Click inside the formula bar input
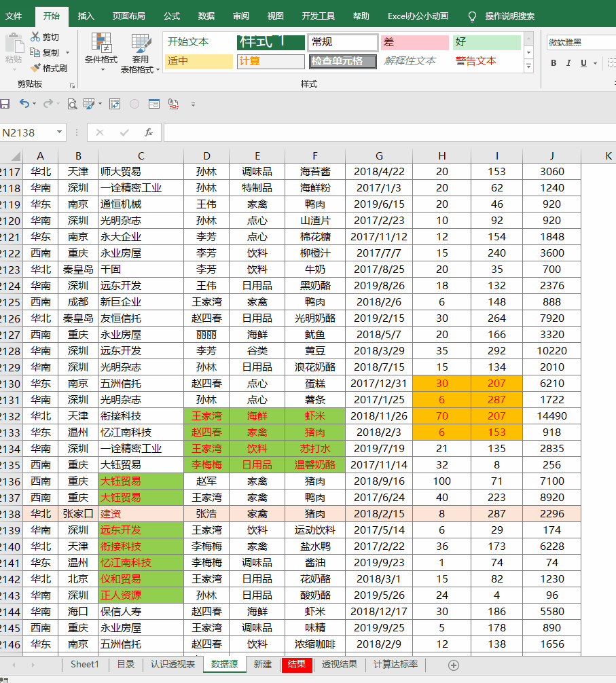The width and height of the screenshot is (616, 683). coord(390,132)
